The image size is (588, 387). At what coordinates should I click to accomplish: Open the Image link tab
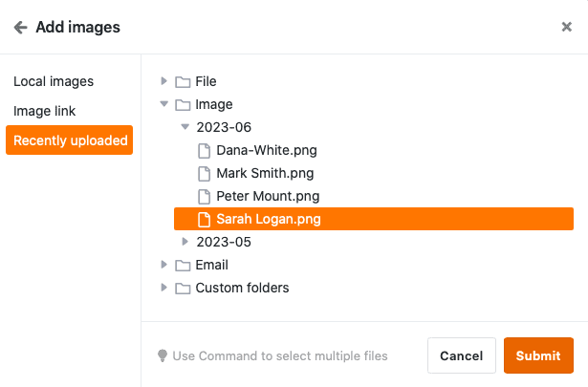coord(44,111)
